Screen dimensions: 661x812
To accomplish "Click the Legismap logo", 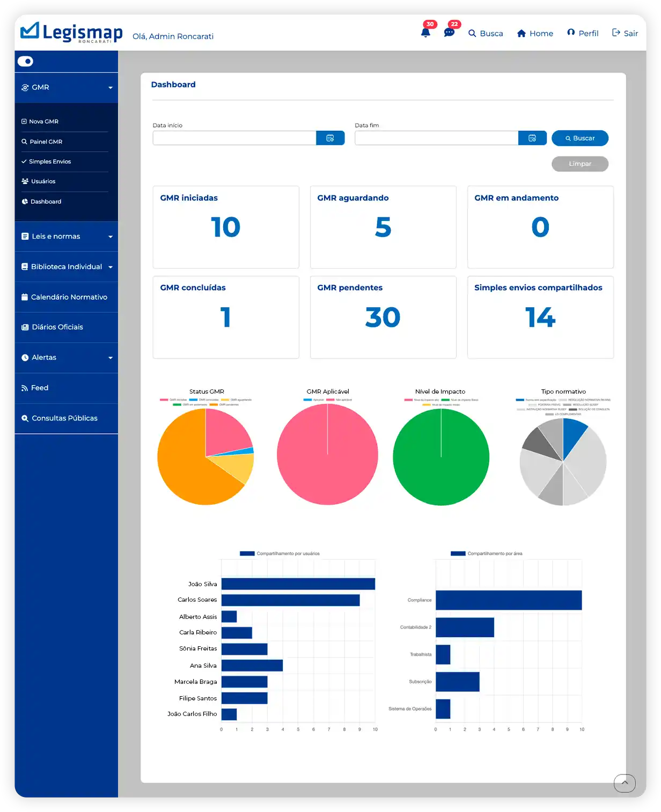I will [71, 33].
